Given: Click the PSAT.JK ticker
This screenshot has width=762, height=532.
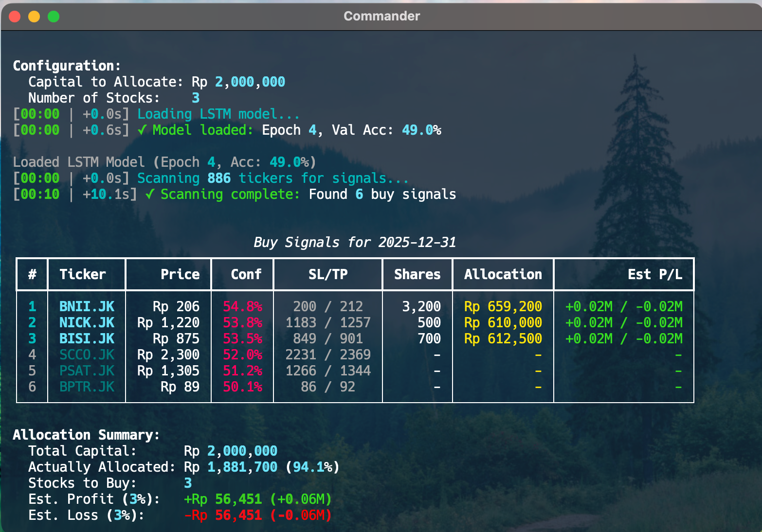Looking at the screenshot, I should click(x=87, y=371).
